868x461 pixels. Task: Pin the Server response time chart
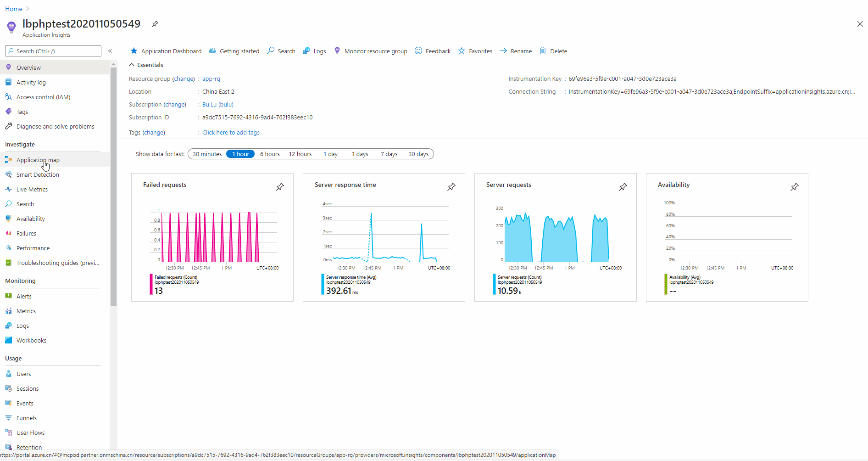click(451, 187)
